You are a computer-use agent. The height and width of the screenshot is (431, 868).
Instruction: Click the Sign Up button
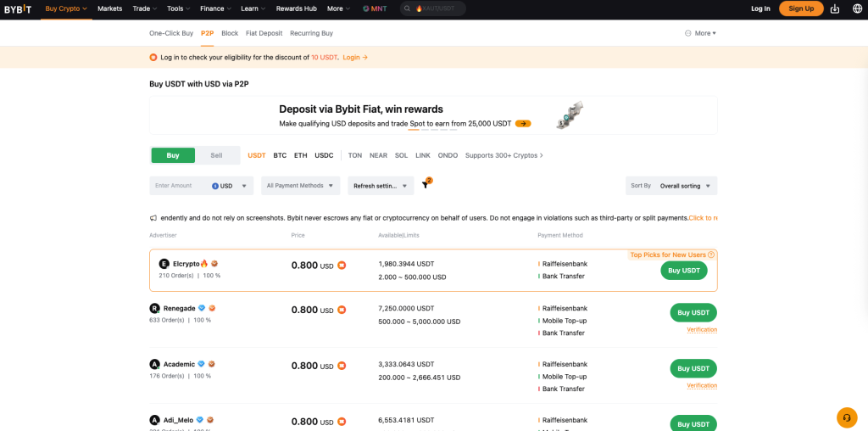click(801, 8)
